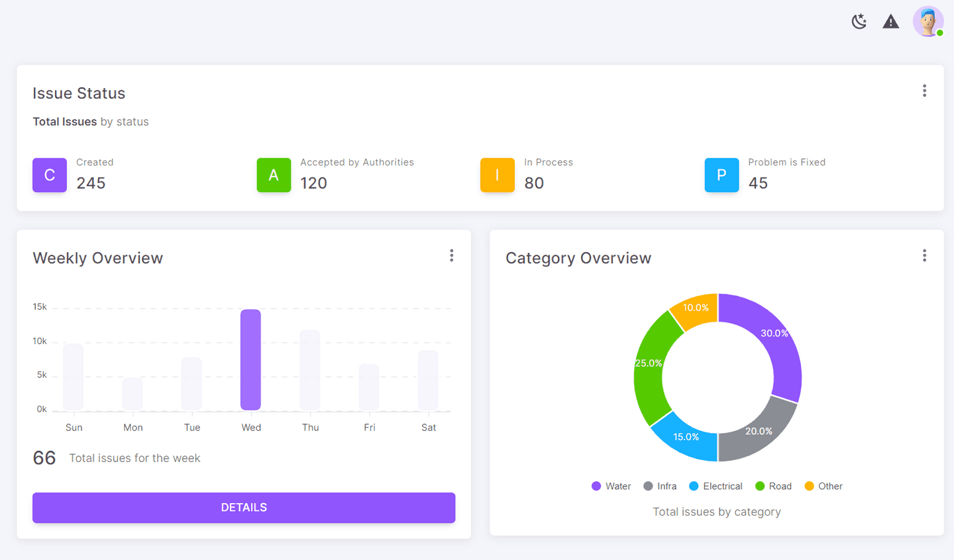Open the warning alerts triangle icon

tap(891, 22)
